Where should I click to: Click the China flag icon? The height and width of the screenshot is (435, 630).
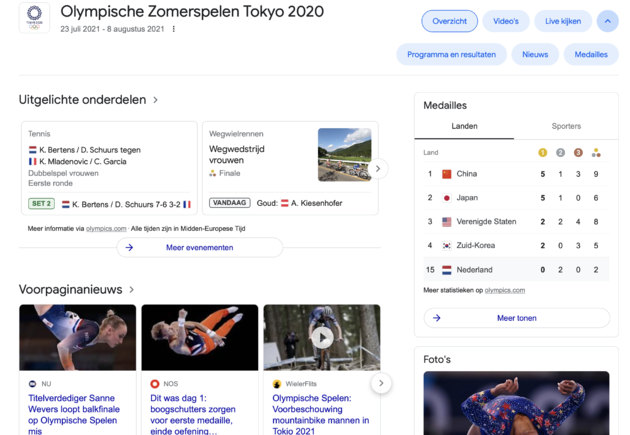point(446,174)
